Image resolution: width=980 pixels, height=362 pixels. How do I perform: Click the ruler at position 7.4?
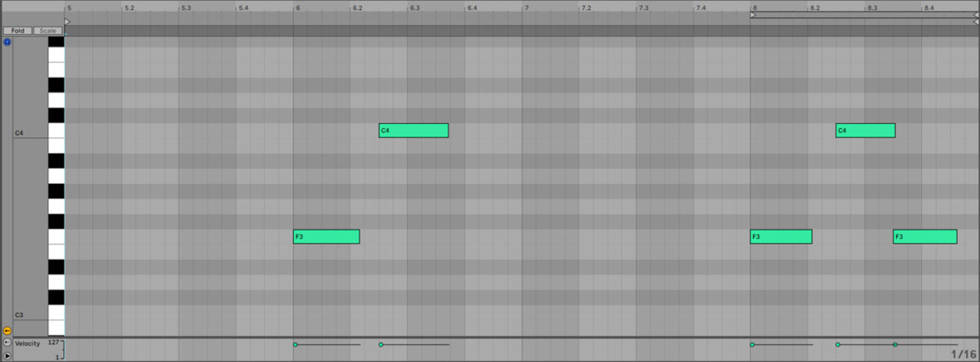point(702,8)
